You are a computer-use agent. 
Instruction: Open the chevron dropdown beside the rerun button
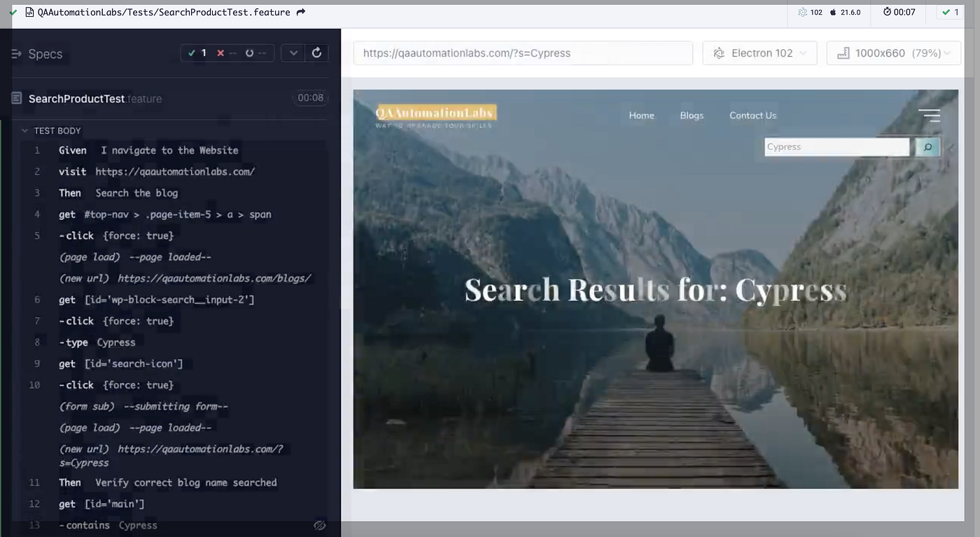coord(293,53)
